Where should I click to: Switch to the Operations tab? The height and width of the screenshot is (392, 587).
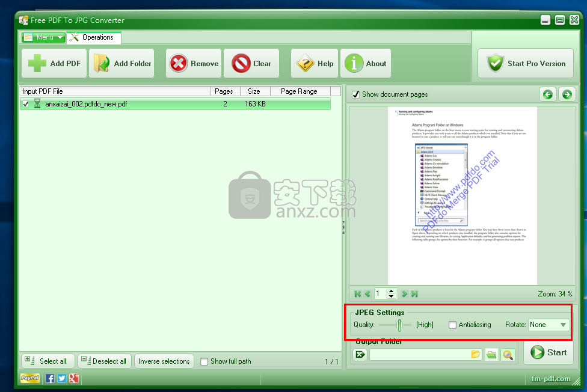(x=94, y=37)
